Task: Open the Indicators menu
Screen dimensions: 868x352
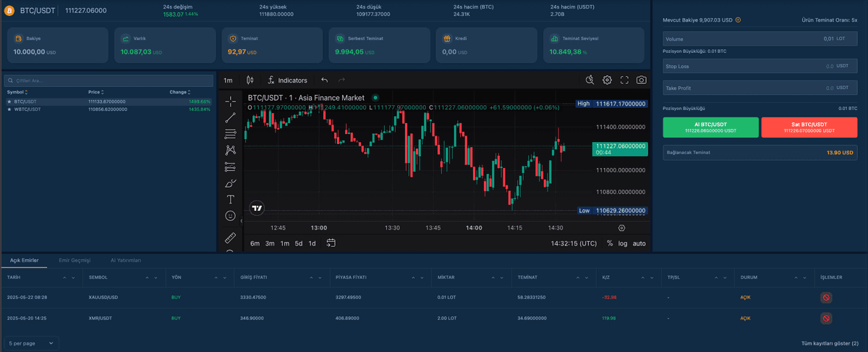Action: 287,80
